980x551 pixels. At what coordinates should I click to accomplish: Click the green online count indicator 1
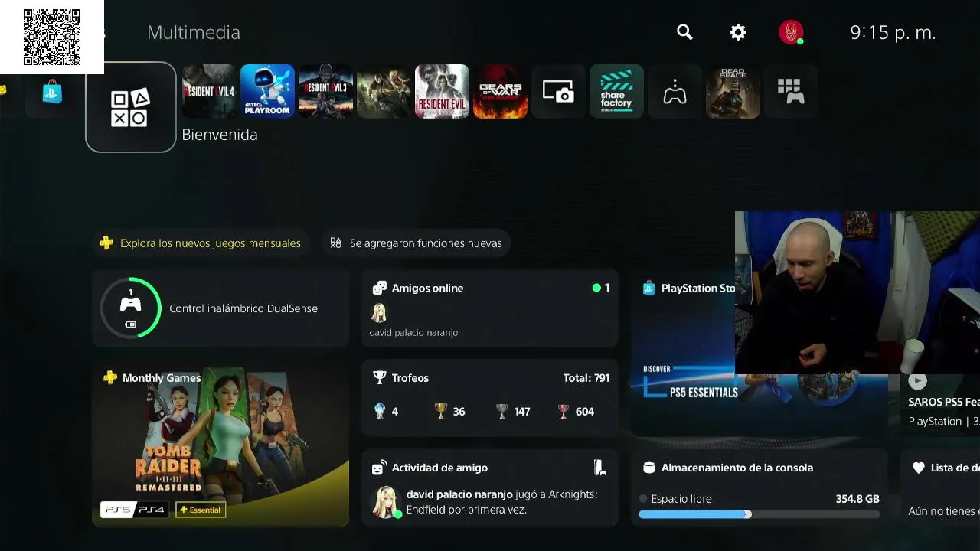[601, 289]
